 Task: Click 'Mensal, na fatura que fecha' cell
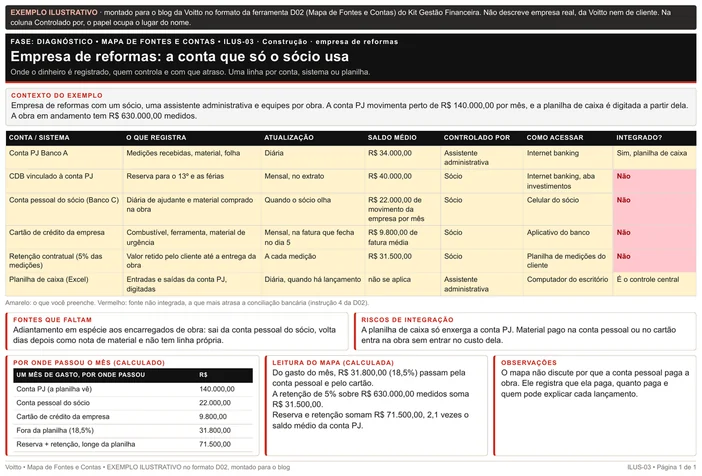[313, 237]
